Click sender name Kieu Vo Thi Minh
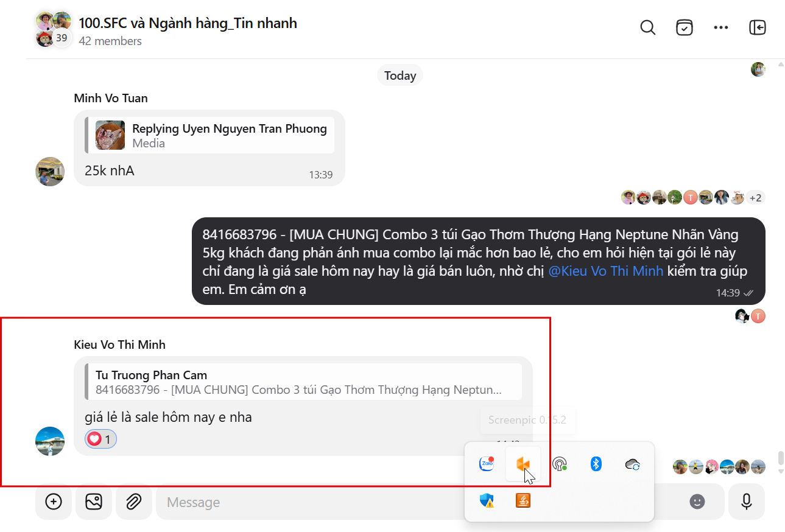Viewport: 785px width, 532px height. click(119, 345)
